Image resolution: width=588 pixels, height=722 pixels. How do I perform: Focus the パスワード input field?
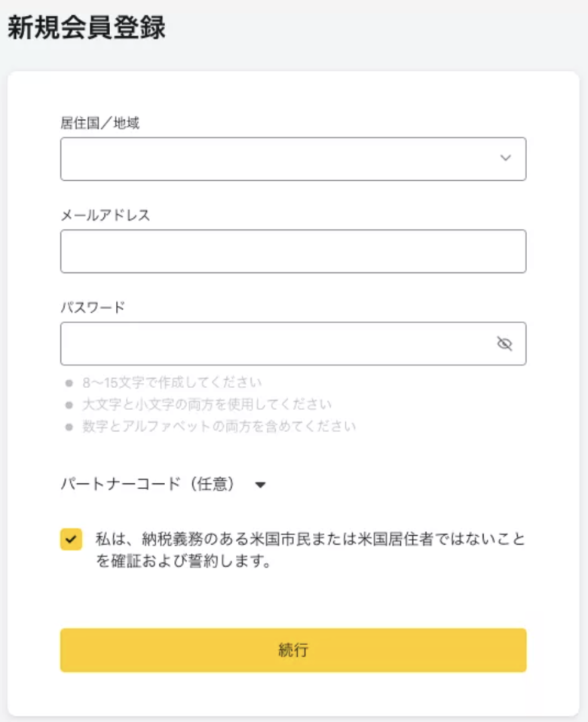click(x=293, y=344)
